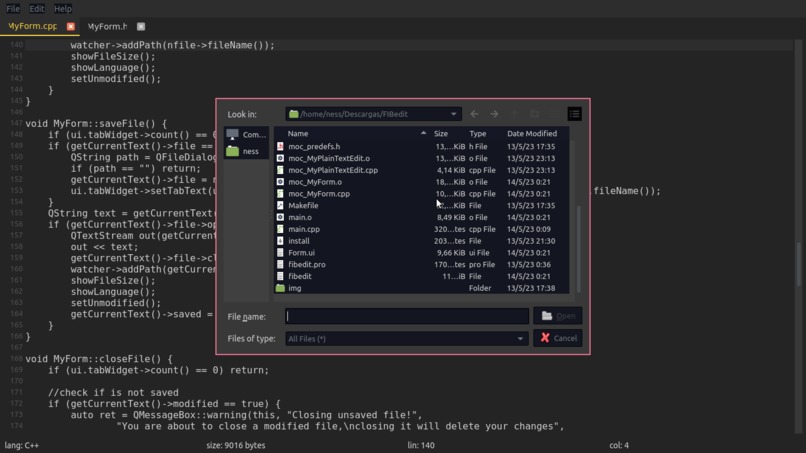Sort files by Name column header
Image resolution: width=806 pixels, height=453 pixels.
pyautogui.click(x=298, y=134)
